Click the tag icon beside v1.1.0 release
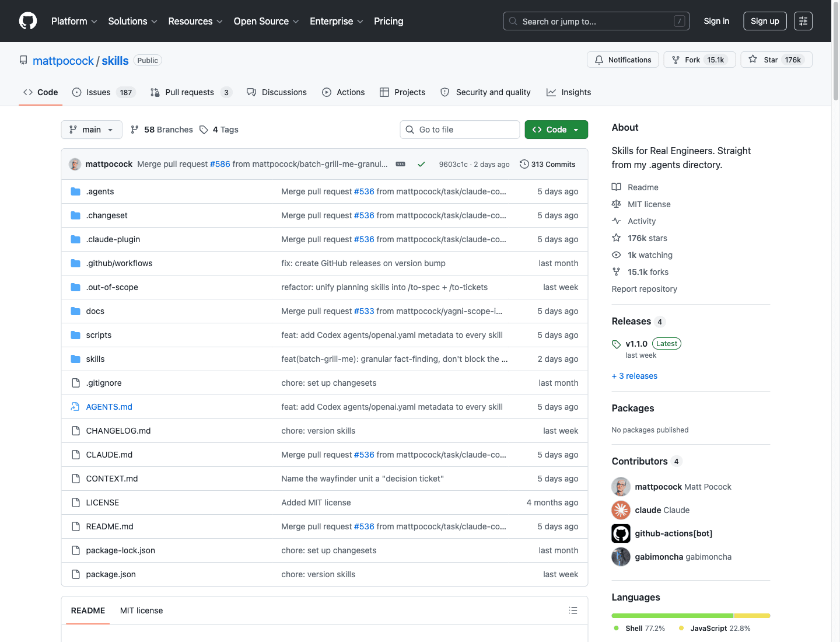 [x=617, y=344]
